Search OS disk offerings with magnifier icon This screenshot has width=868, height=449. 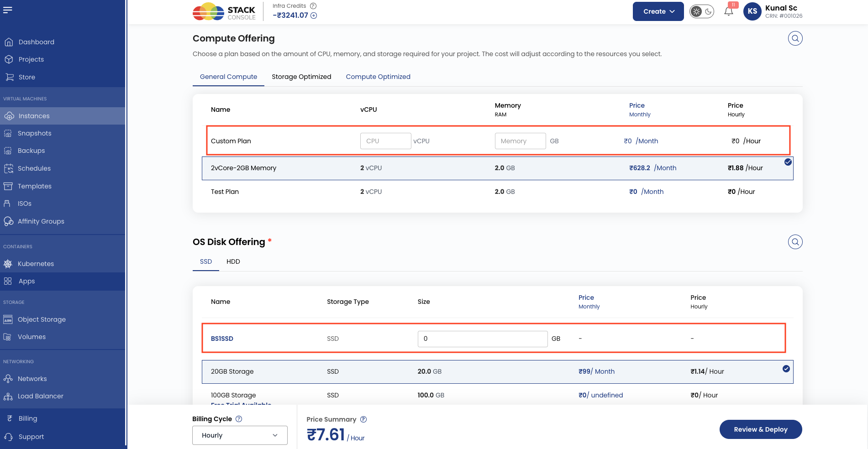pos(795,242)
